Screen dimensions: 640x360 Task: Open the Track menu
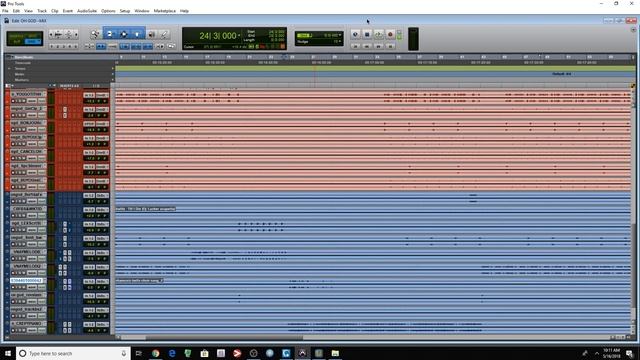click(x=42, y=11)
